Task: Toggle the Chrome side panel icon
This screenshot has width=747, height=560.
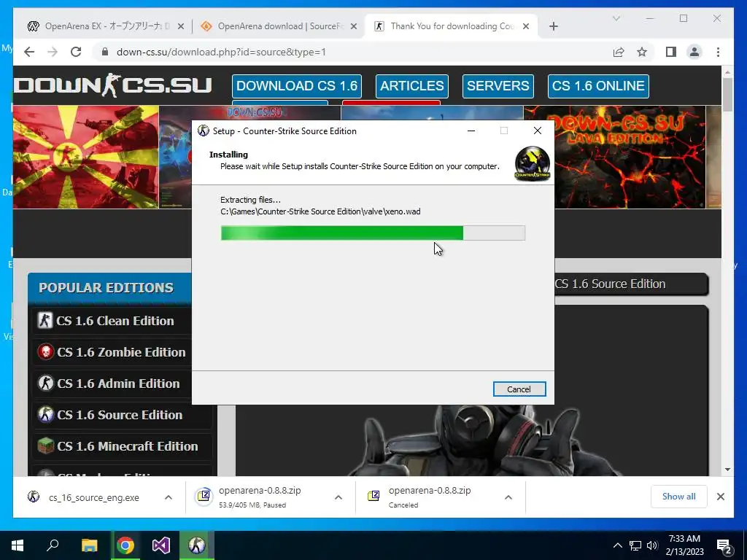Action: (x=671, y=52)
